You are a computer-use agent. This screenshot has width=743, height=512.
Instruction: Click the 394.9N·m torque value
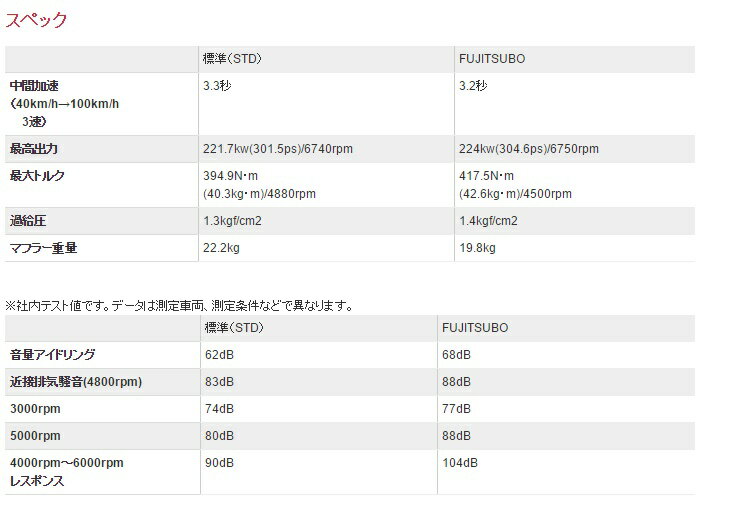232,176
